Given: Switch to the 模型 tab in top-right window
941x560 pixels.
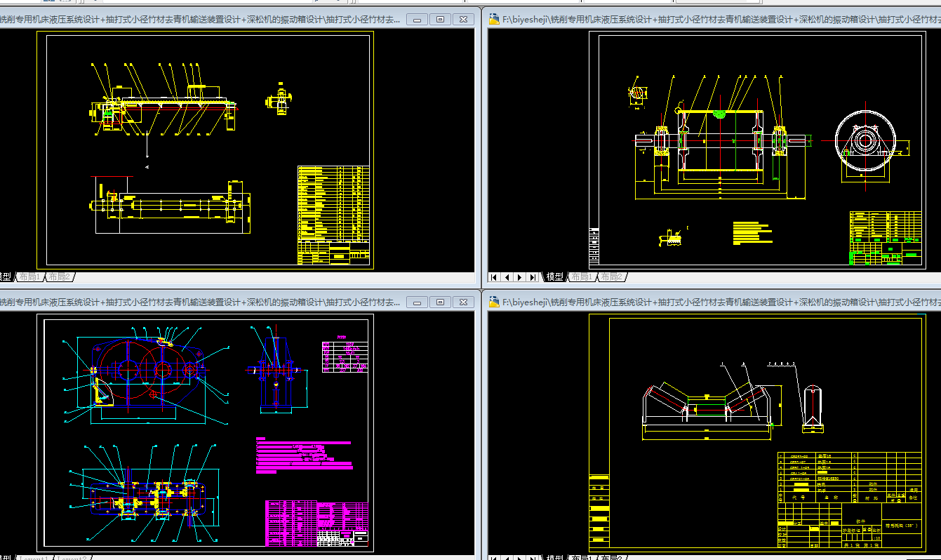Looking at the screenshot, I should pos(555,277).
